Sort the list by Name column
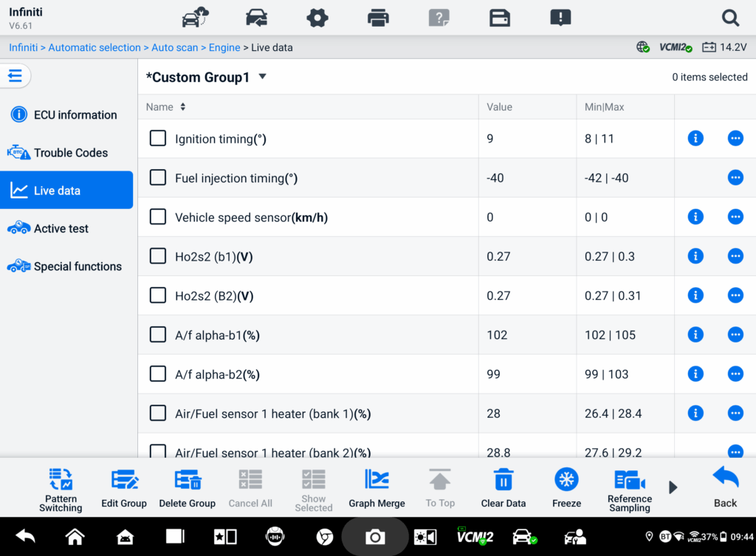This screenshot has width=756, height=556. pyautogui.click(x=182, y=107)
